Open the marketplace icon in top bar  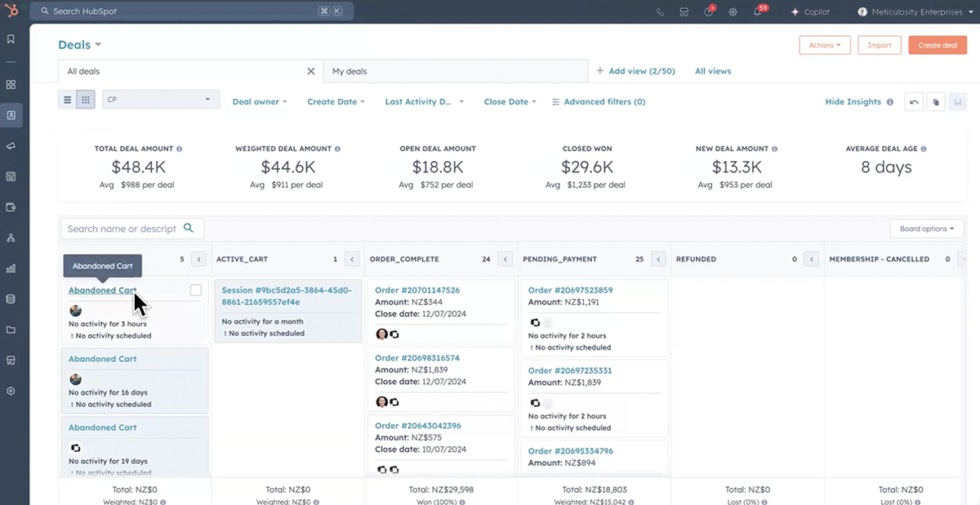pos(684,12)
